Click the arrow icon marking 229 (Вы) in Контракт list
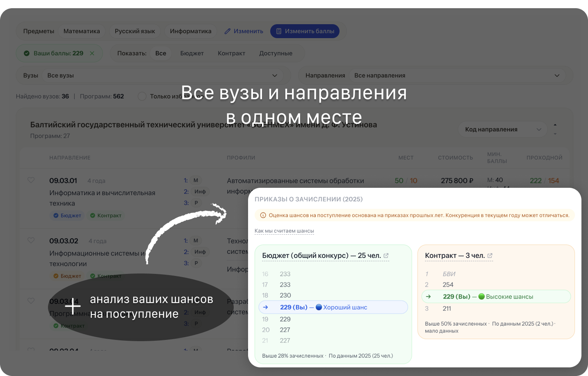The height and width of the screenshot is (376, 588). tap(427, 296)
